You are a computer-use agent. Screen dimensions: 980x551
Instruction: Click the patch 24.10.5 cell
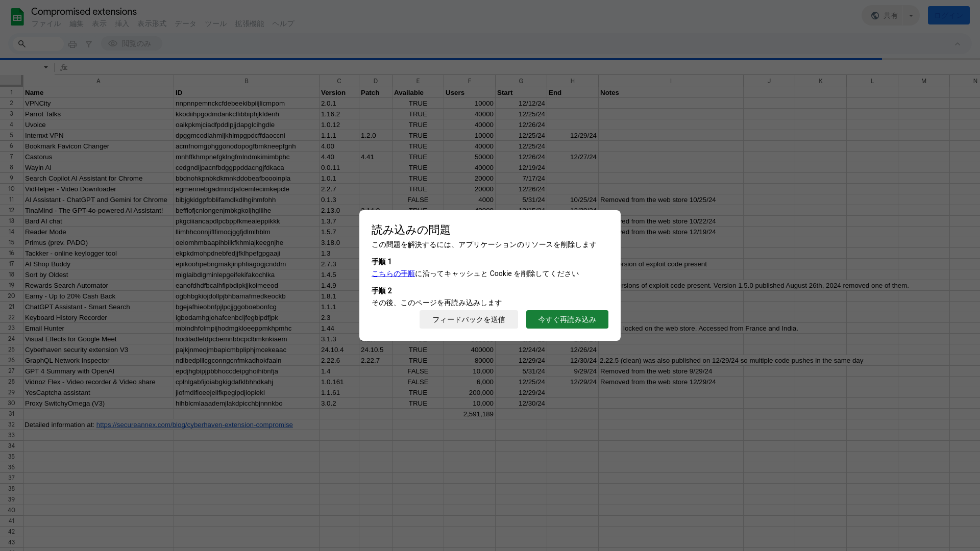click(376, 350)
